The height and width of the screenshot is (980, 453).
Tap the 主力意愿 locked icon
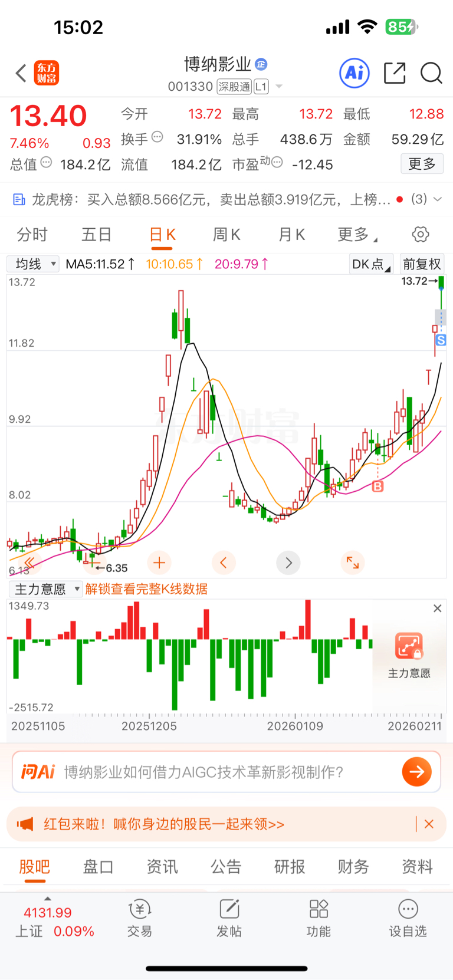(409, 646)
